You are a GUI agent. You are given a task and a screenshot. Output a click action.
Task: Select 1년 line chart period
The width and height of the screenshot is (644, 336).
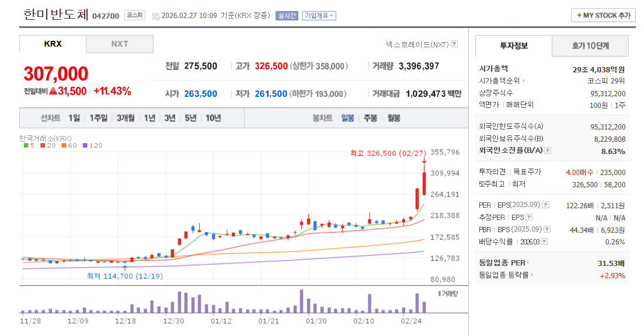[150, 118]
